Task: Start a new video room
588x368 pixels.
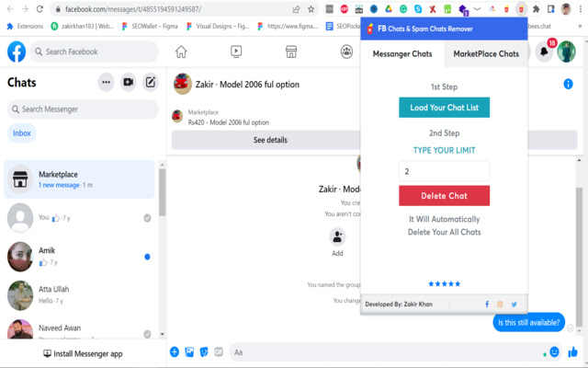Action: (x=129, y=82)
